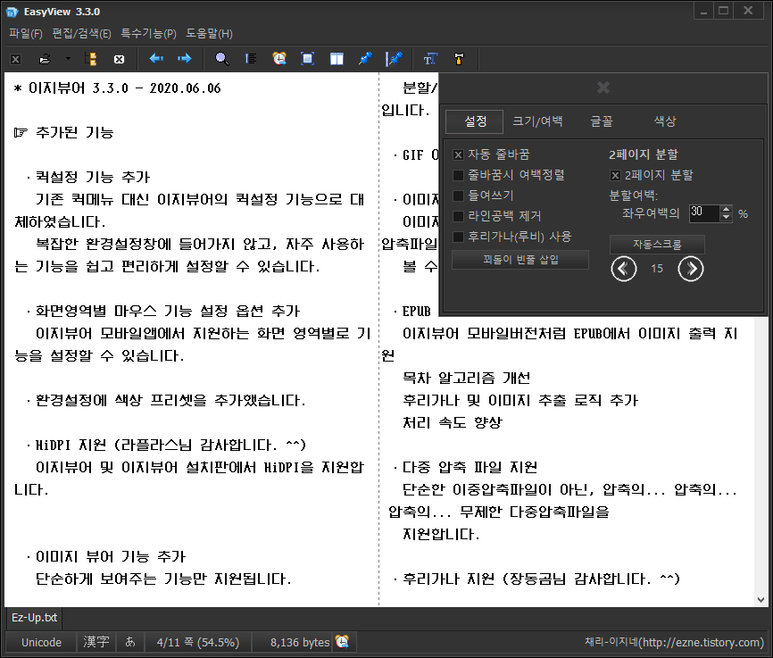The image size is (773, 658).
Task: Click the '다중 압축 파일 지원' line
Action: click(469, 467)
